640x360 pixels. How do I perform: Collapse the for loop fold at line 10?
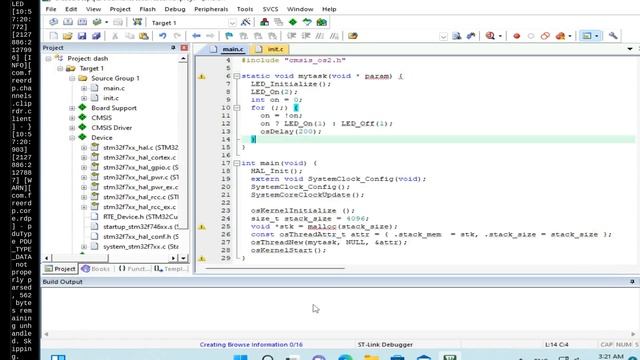(237, 108)
